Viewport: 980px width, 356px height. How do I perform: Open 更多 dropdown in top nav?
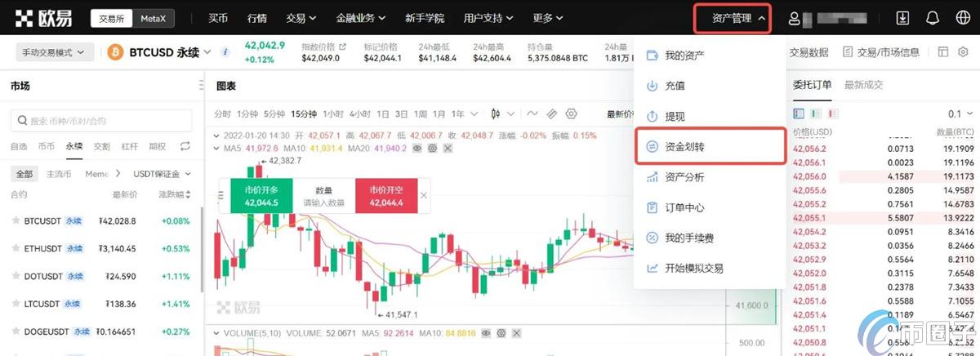549,18
